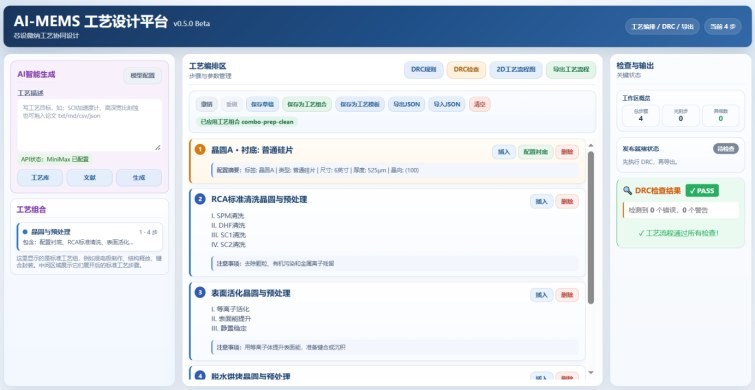Click the scroll up arrow in step list

click(x=591, y=145)
